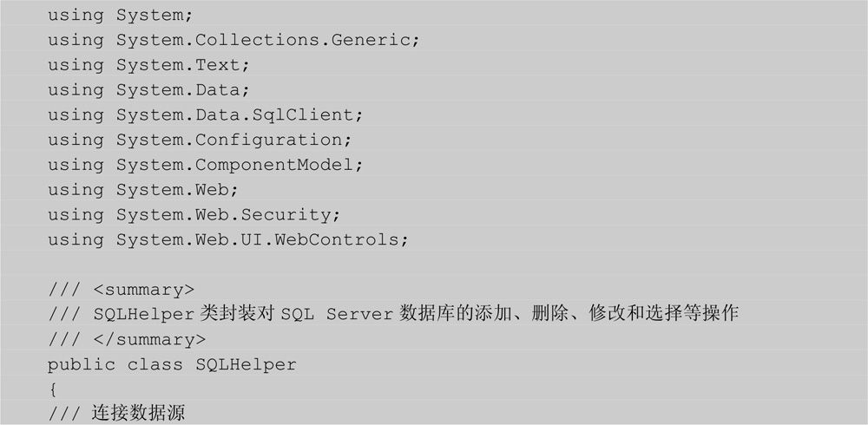Click the System.Text using directive
Screen dimensions: 868x425
(x=149, y=65)
